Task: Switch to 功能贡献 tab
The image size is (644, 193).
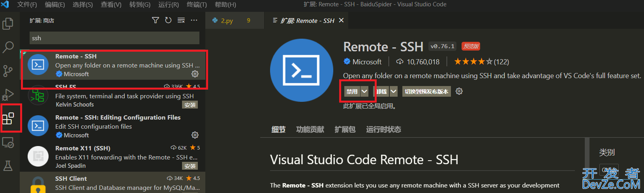Action: tap(310, 129)
